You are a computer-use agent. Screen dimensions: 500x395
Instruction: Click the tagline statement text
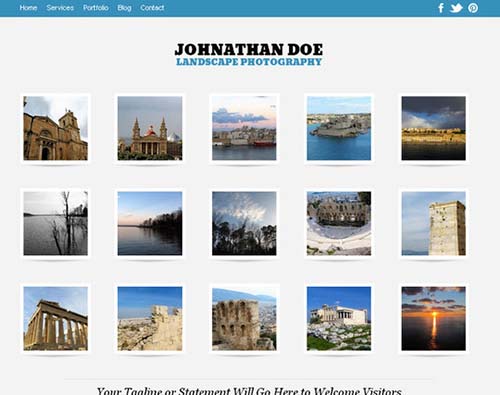pyautogui.click(x=249, y=391)
